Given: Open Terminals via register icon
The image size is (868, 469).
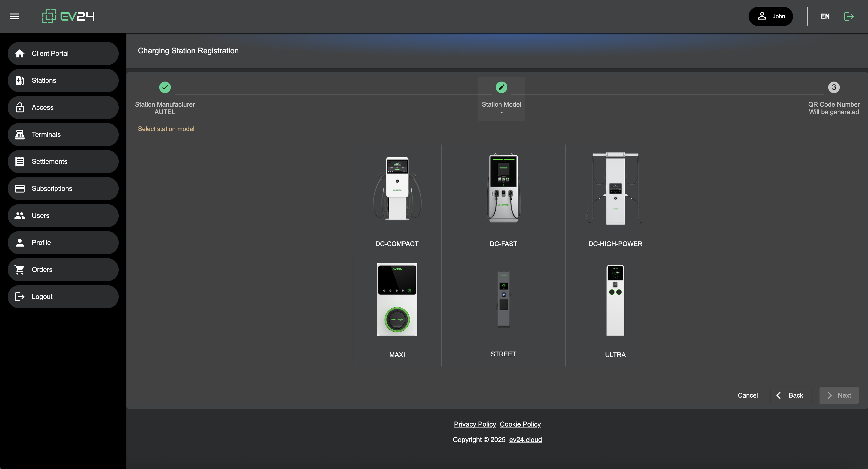Looking at the screenshot, I should coord(20,134).
